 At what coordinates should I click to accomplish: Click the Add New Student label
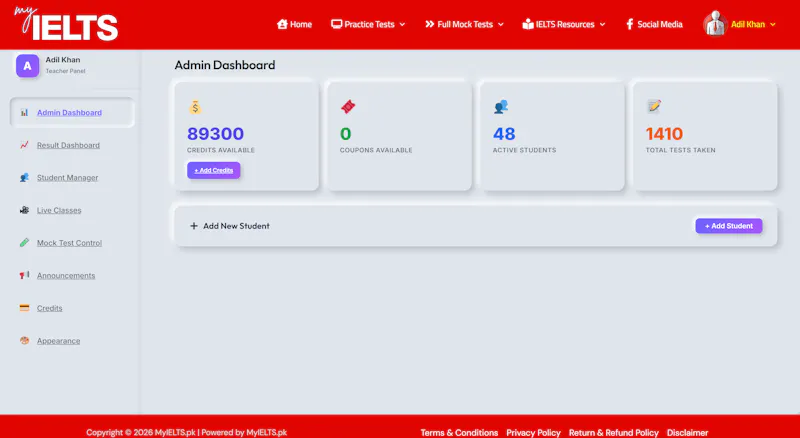(236, 226)
